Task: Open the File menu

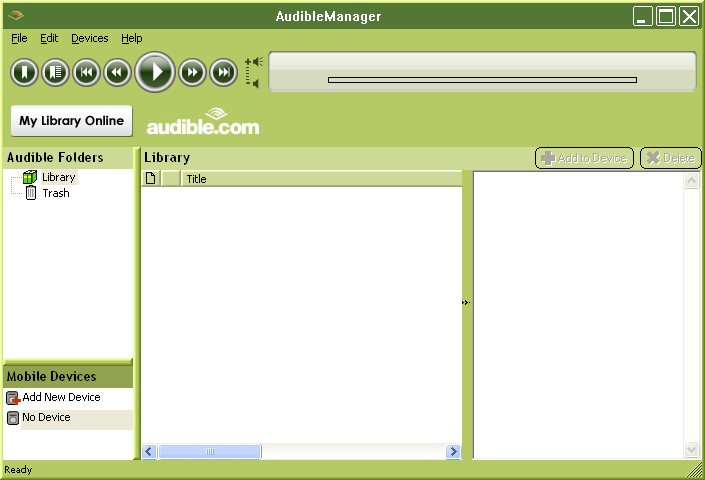Action: (x=19, y=38)
